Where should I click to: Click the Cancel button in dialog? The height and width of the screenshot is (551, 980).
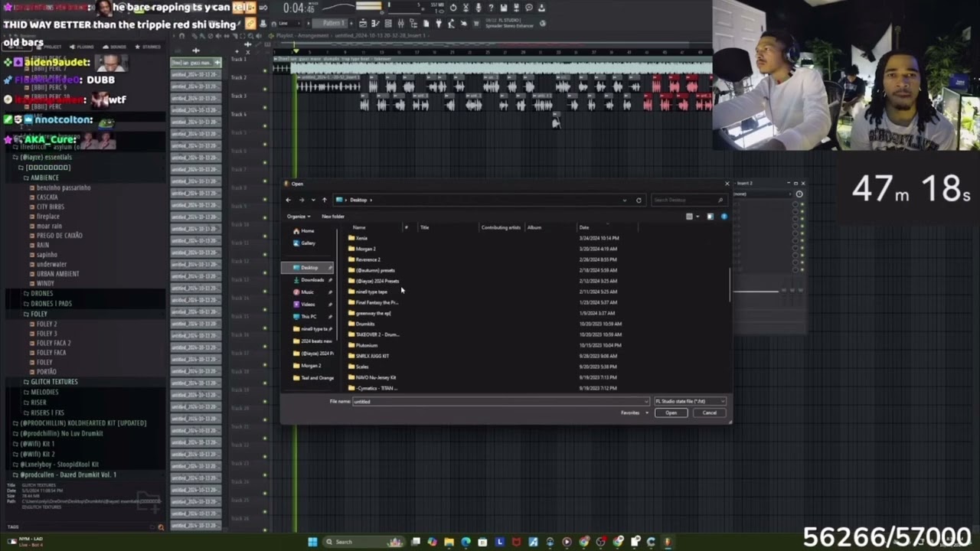click(710, 413)
